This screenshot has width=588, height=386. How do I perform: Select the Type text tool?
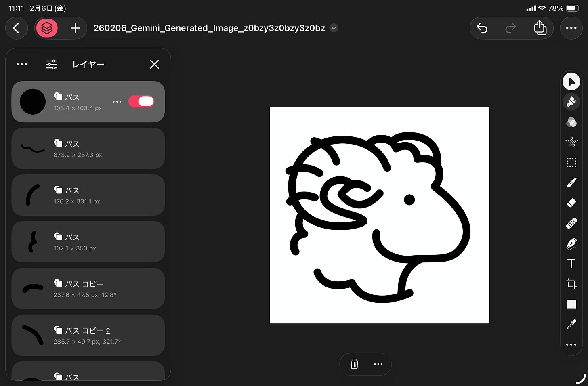571,264
